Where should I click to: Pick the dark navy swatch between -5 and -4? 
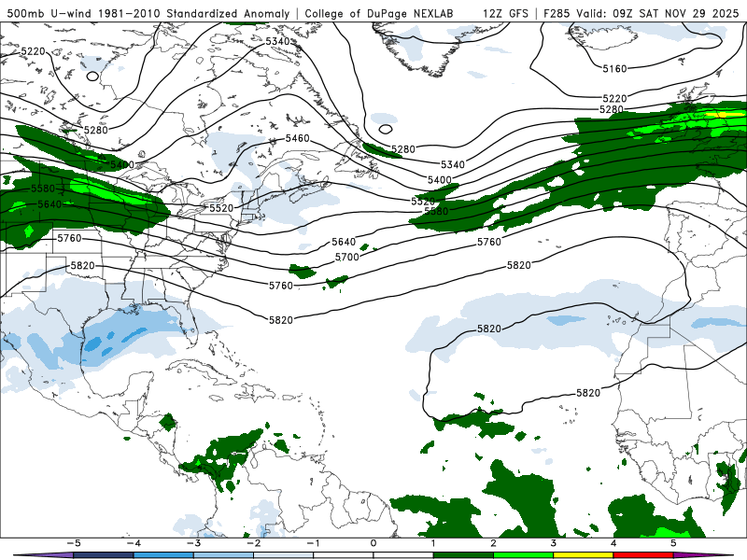pyautogui.click(x=104, y=555)
